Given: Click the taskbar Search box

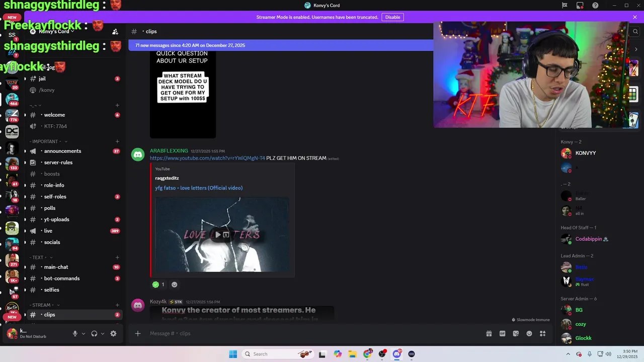Looking at the screenshot, I should (278, 354).
